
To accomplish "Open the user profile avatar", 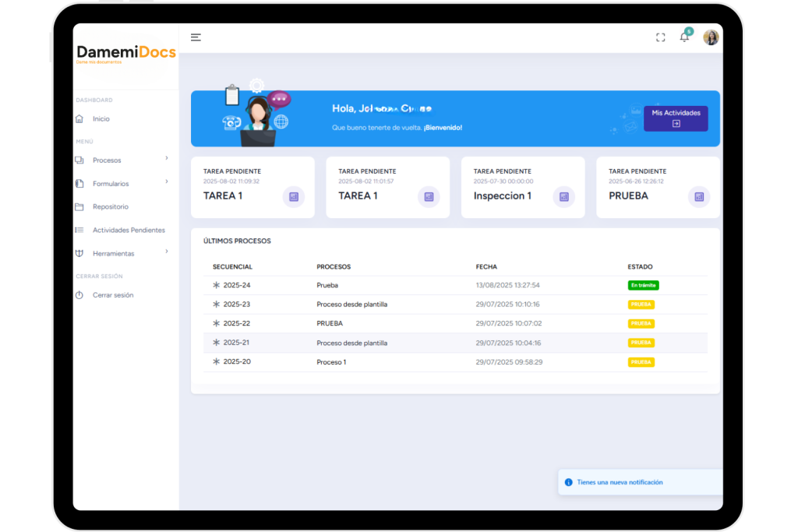I will pyautogui.click(x=711, y=37).
